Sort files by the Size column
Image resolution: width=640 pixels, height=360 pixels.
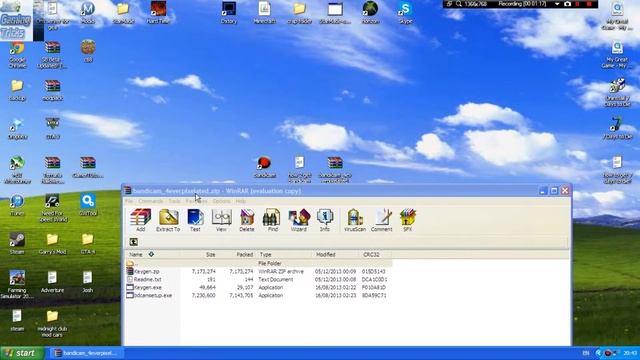199,254
